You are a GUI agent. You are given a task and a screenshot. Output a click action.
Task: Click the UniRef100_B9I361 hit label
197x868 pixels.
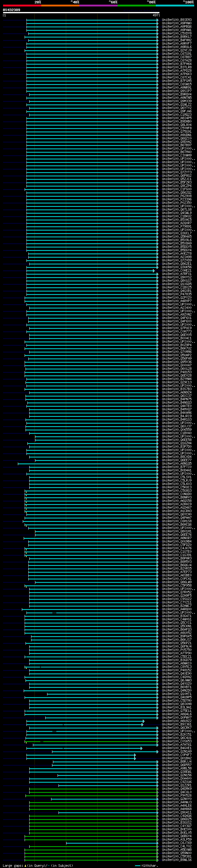coord(176,724)
